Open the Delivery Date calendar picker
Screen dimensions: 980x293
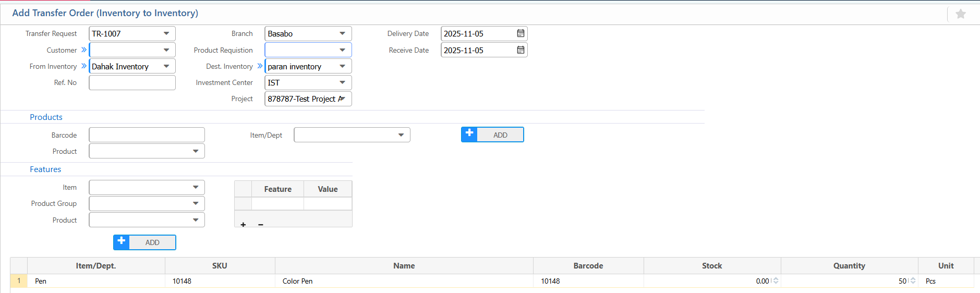pyautogui.click(x=520, y=33)
